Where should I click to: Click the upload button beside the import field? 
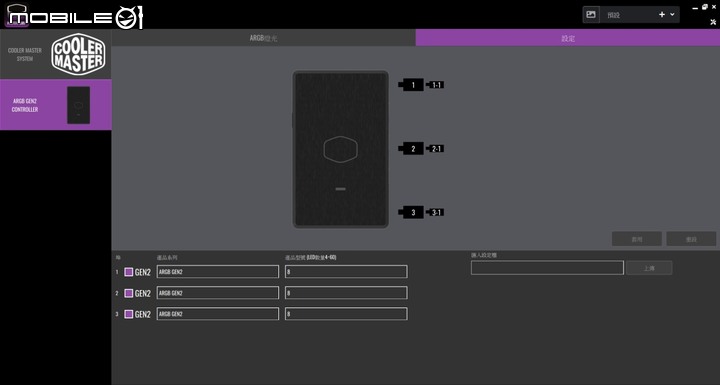(x=649, y=268)
